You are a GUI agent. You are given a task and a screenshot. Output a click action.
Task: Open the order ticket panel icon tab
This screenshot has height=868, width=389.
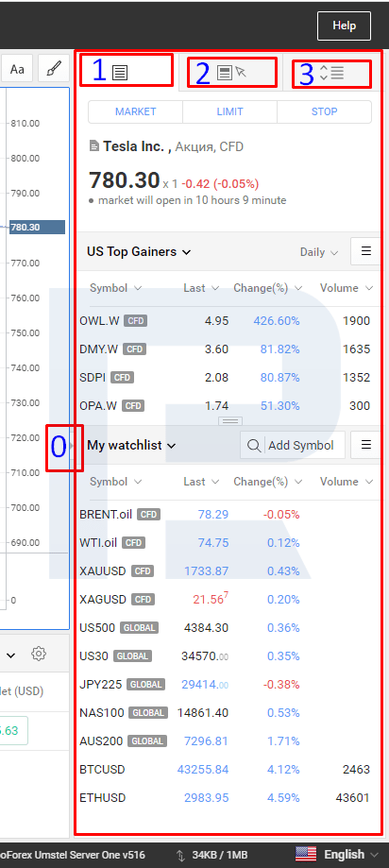pos(120,73)
